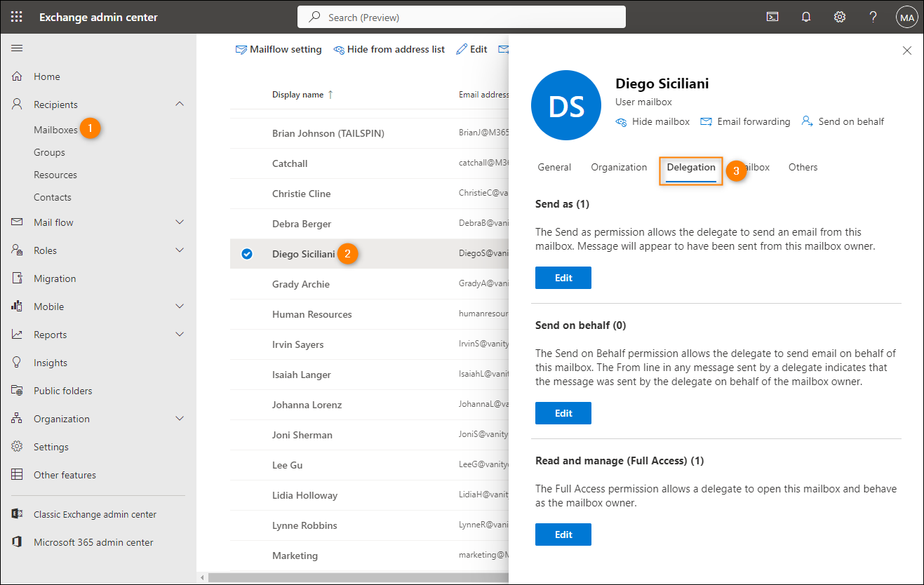Open Contacts under Recipients

pos(53,197)
